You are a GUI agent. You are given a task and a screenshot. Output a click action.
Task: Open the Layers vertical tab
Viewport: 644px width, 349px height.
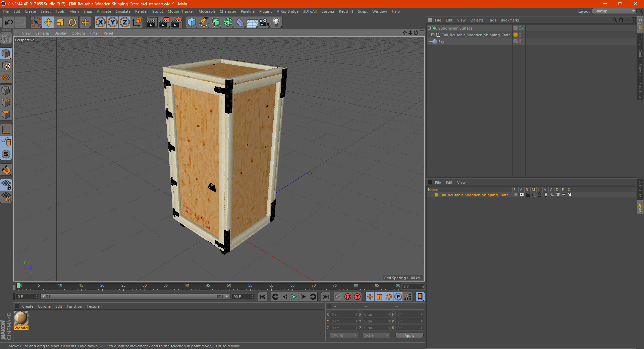click(640, 207)
